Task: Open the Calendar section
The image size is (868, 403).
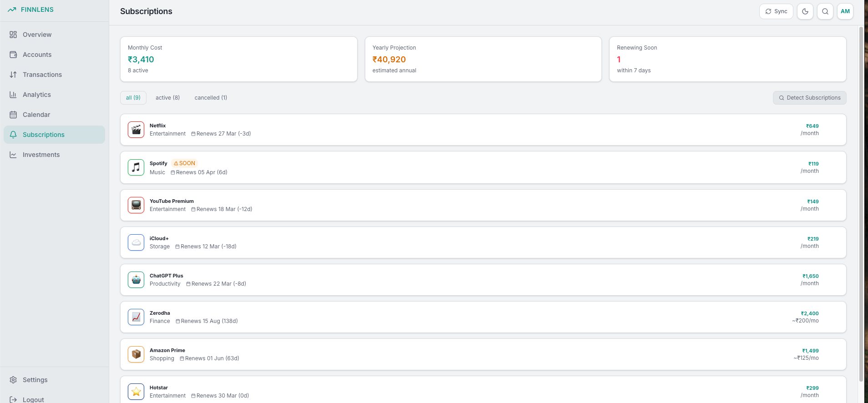Action: [x=54, y=115]
